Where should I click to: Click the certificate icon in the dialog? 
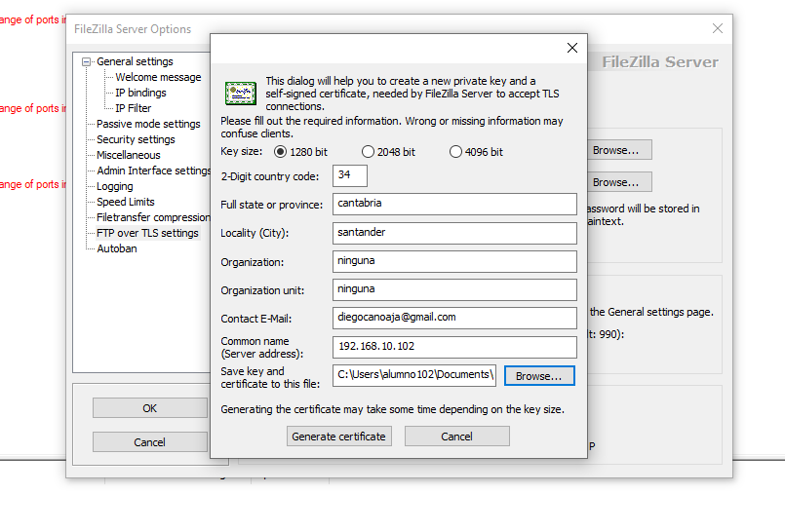click(241, 93)
